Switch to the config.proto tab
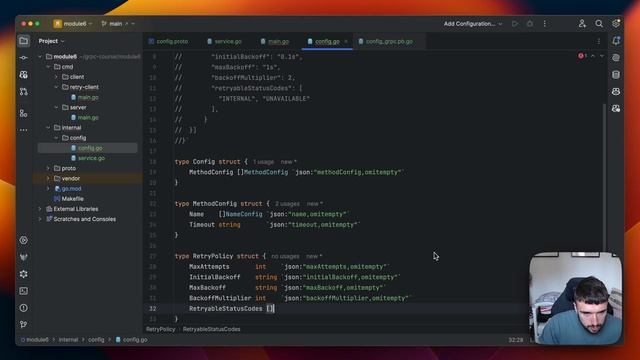Screen dimensions: 640x360 169,41
